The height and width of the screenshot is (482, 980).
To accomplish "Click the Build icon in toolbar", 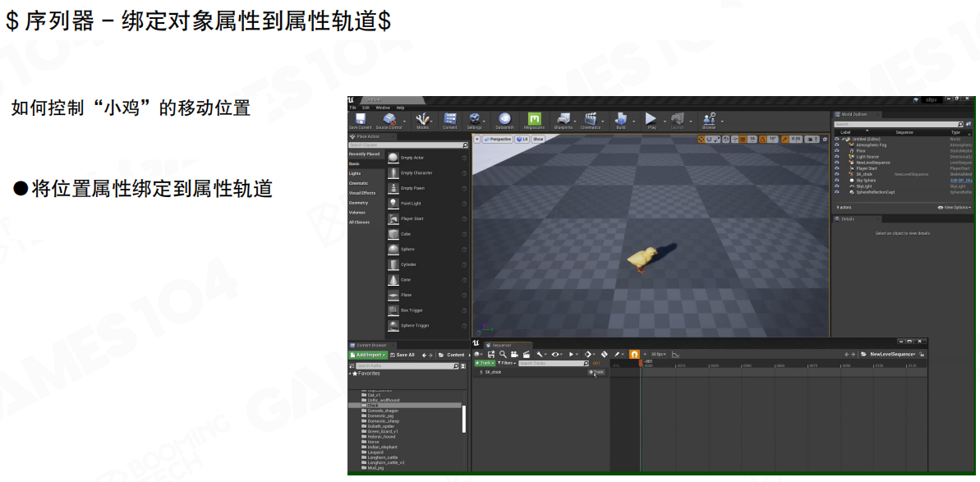I will click(x=621, y=121).
